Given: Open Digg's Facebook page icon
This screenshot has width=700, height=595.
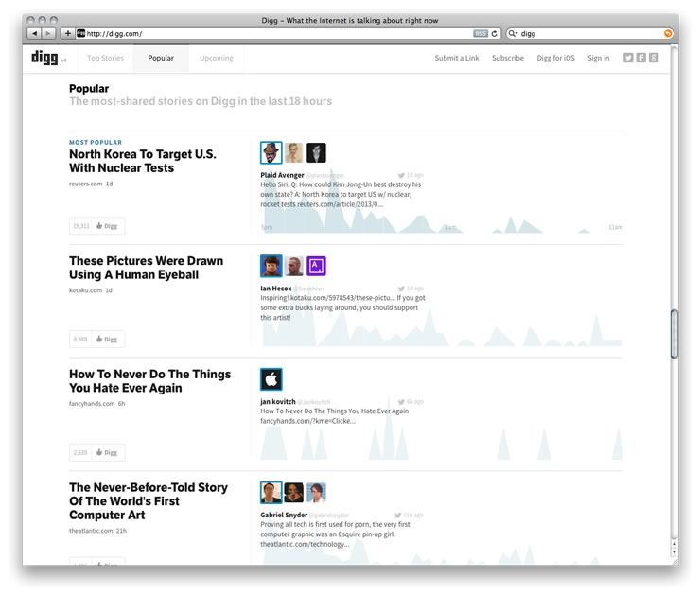Looking at the screenshot, I should [640, 58].
